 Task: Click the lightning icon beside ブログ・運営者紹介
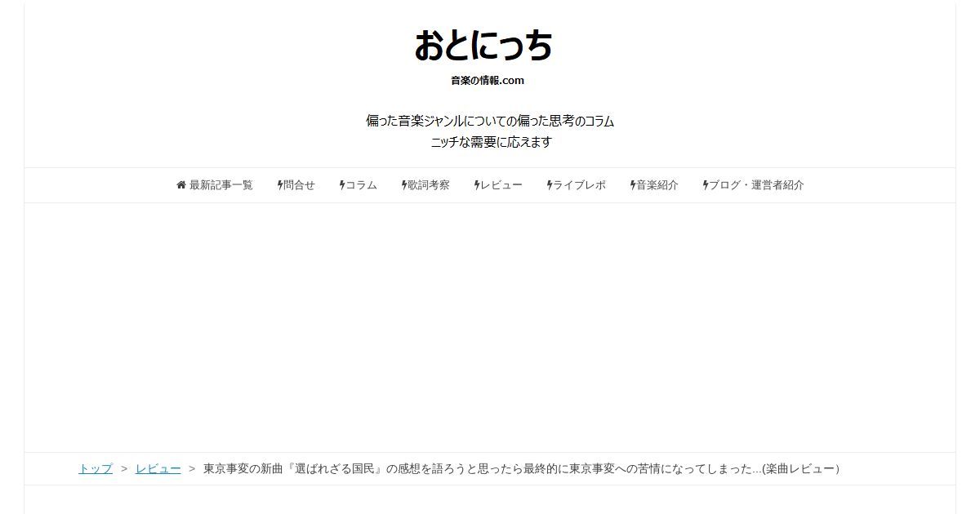point(706,185)
